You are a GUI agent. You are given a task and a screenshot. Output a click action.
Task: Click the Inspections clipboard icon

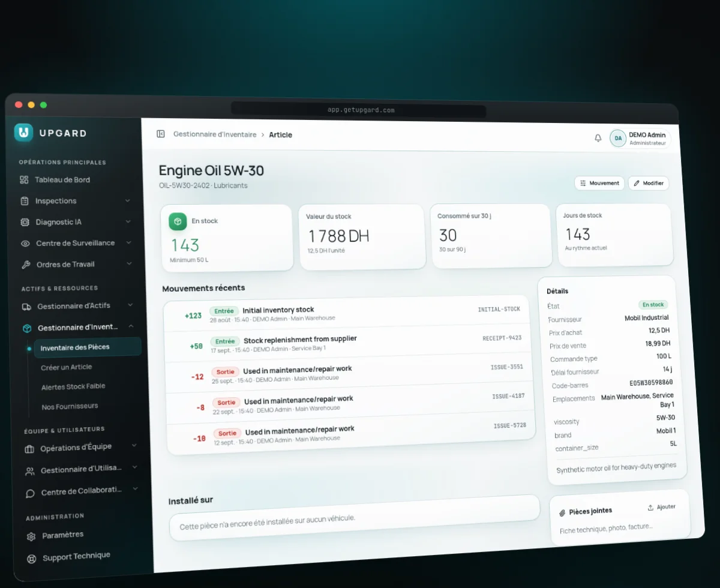(25, 201)
